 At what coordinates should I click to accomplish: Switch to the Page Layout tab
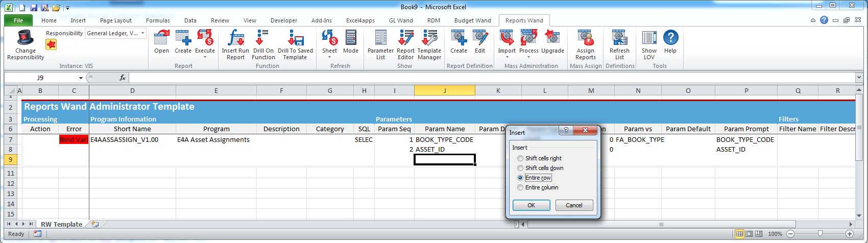[116, 20]
